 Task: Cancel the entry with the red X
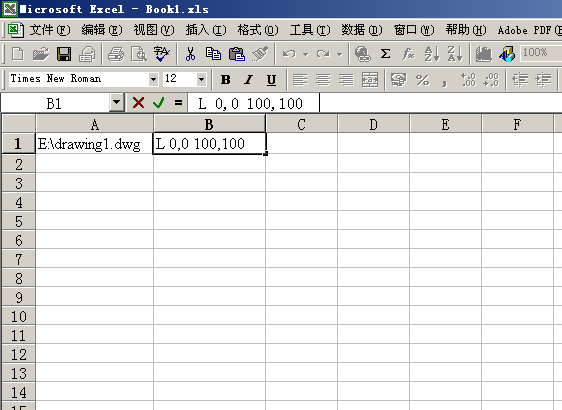138,103
